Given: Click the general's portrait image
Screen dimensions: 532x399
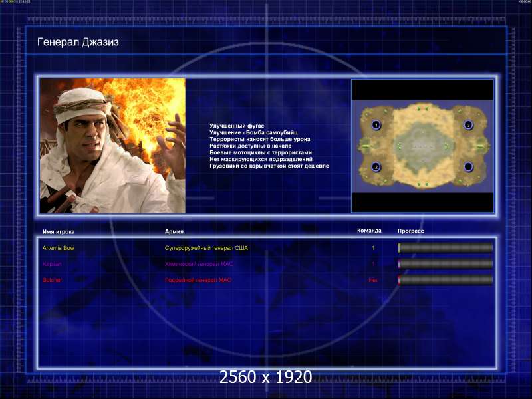Looking at the screenshot, I should [112, 146].
